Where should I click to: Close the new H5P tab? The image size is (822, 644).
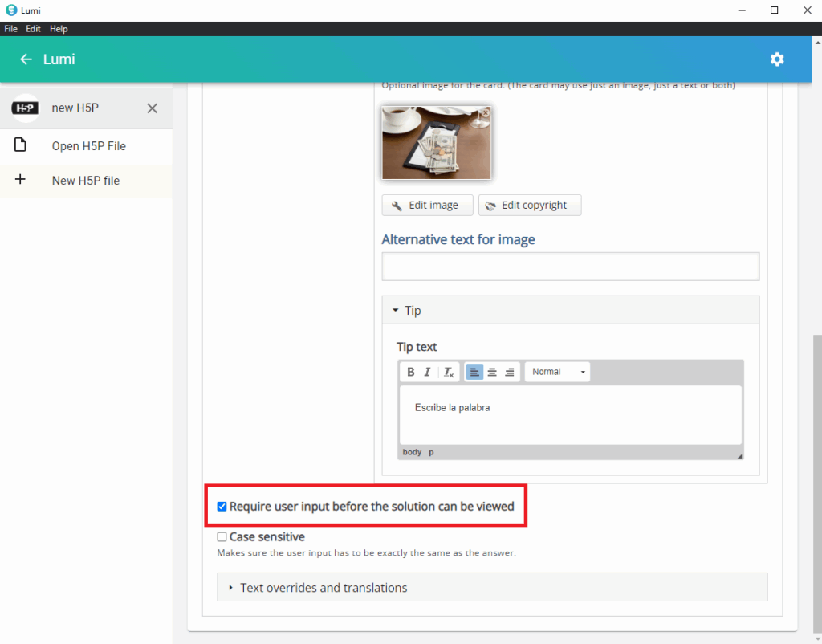point(152,108)
